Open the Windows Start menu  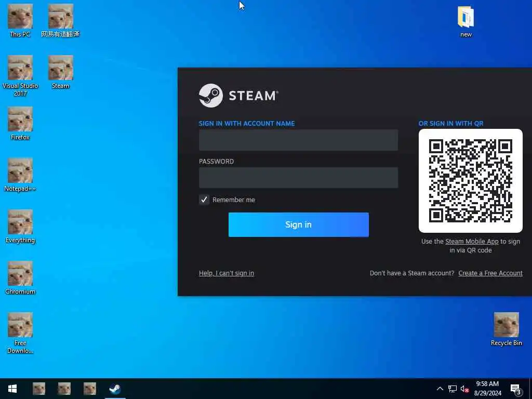pos(12,389)
